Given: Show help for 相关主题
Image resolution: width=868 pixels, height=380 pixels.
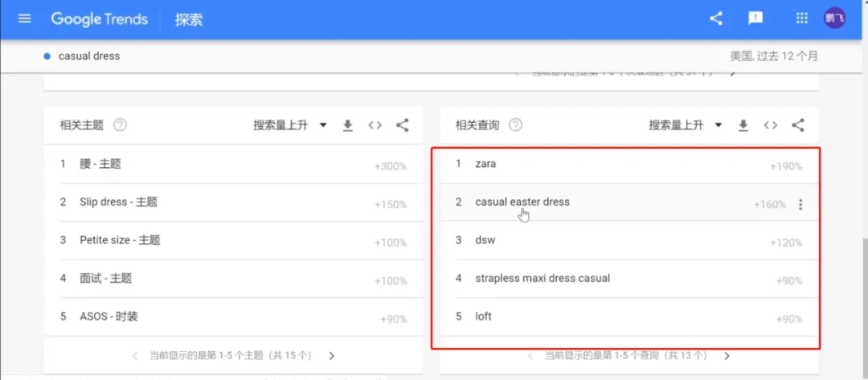Looking at the screenshot, I should 120,125.
